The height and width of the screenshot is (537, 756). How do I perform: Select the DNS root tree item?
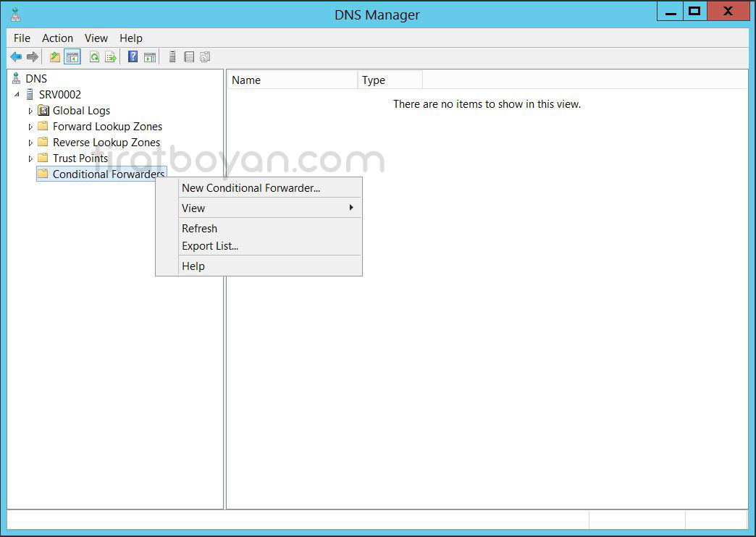[x=36, y=78]
